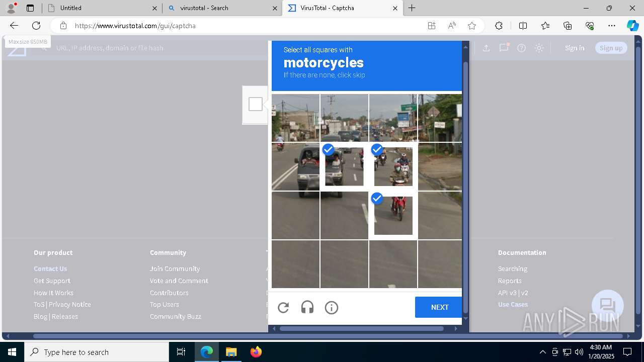Open Get Support link
644x362 pixels.
click(x=52, y=281)
